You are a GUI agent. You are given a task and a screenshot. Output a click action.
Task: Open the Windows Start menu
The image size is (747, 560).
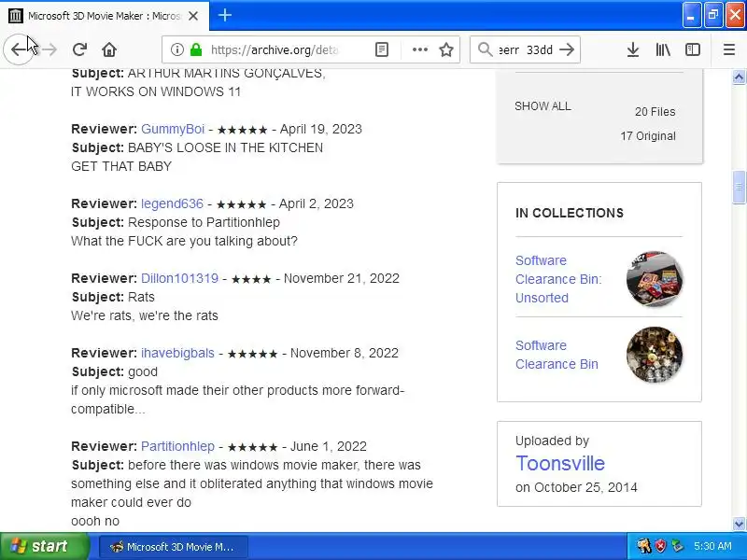click(x=44, y=546)
